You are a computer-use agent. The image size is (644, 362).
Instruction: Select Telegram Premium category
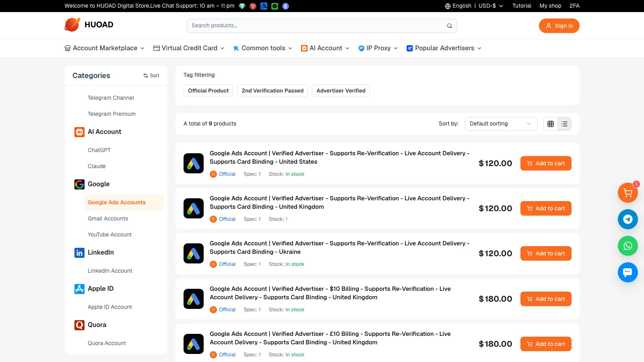111,114
